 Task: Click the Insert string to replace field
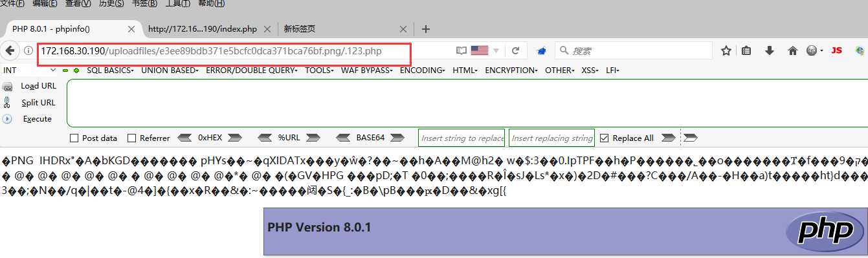point(462,138)
